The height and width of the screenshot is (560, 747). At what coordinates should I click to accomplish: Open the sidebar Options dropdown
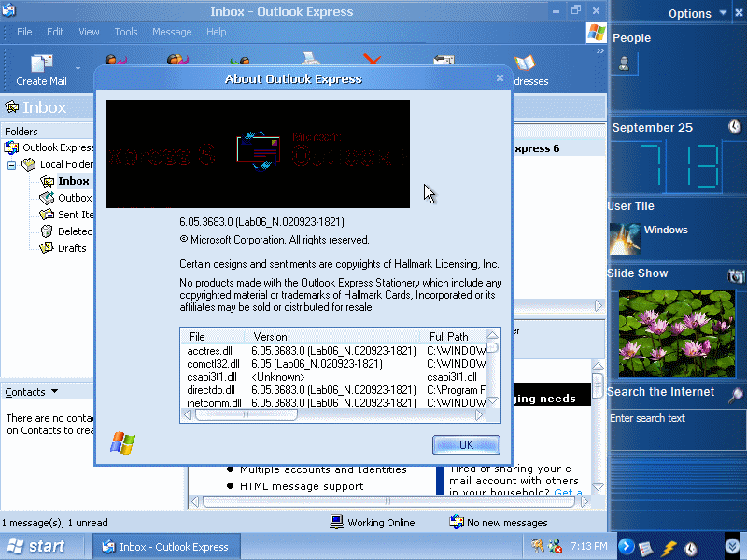723,12
